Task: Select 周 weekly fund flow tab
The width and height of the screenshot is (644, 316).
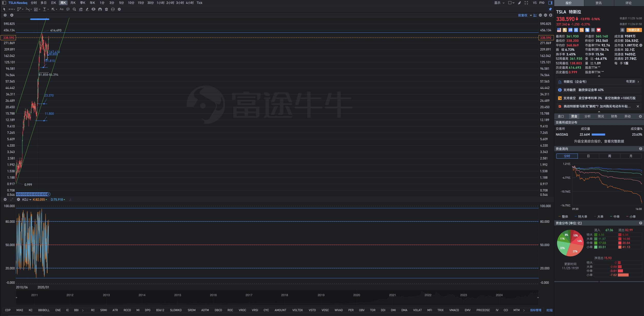Action: tap(609, 156)
